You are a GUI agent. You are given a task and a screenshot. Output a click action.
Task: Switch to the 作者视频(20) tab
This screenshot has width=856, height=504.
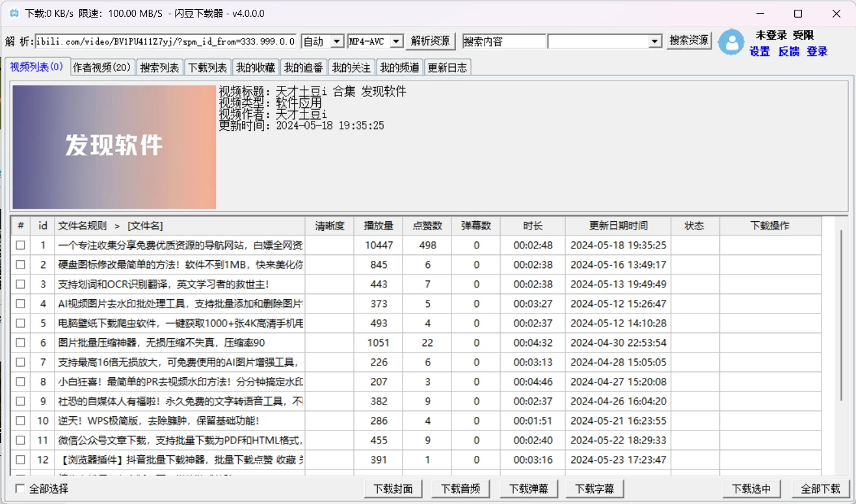pos(102,68)
